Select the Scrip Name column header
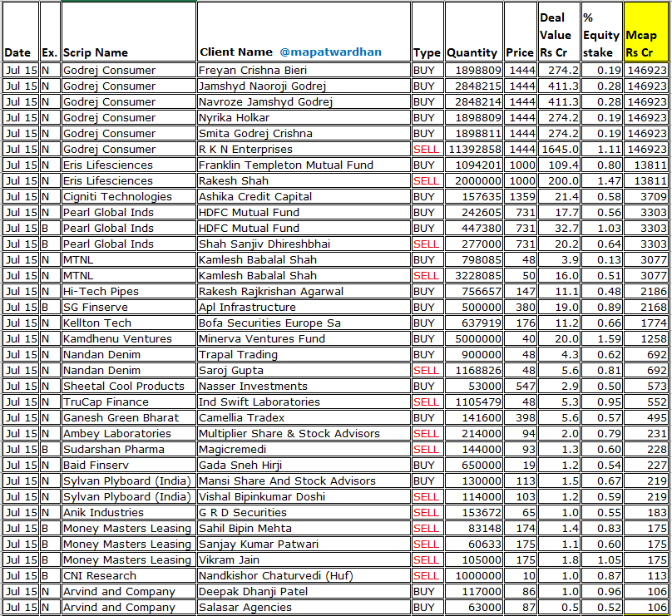Image resolution: width=672 pixels, height=616 pixels. 129,32
